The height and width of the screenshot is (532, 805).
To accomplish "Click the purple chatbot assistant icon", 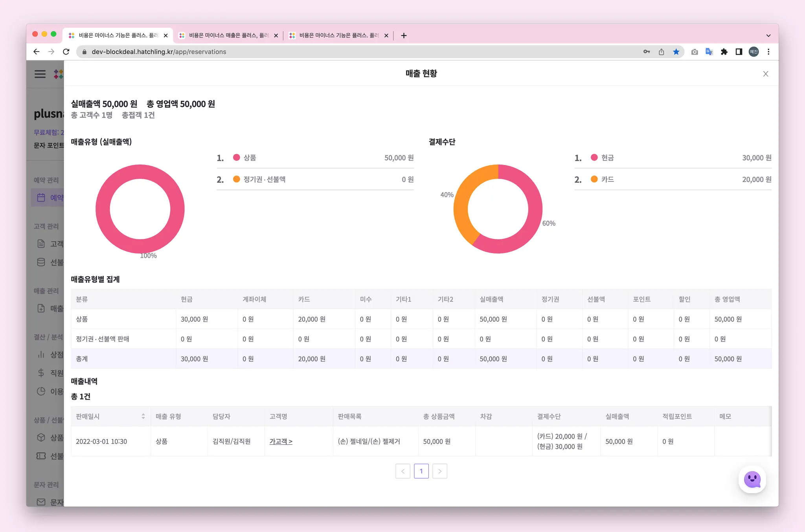I will point(752,479).
